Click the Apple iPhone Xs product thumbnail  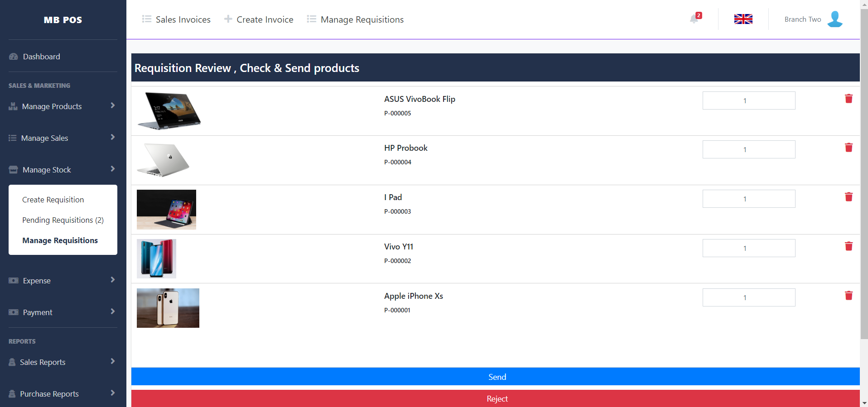pos(168,308)
